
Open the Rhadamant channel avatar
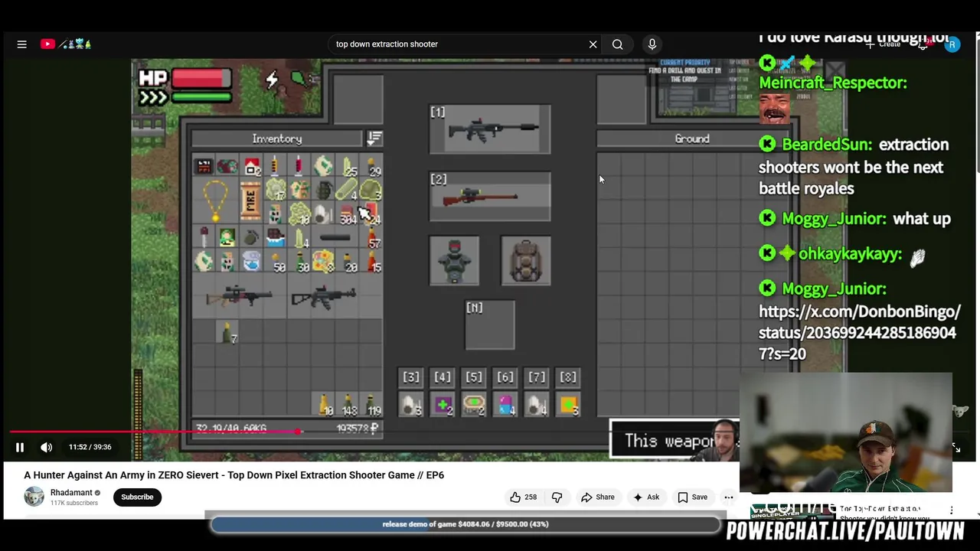34,497
